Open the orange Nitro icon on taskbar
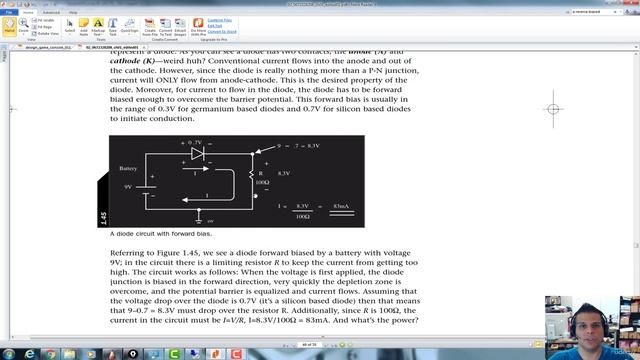The width and height of the screenshot is (640, 360). 215,354
